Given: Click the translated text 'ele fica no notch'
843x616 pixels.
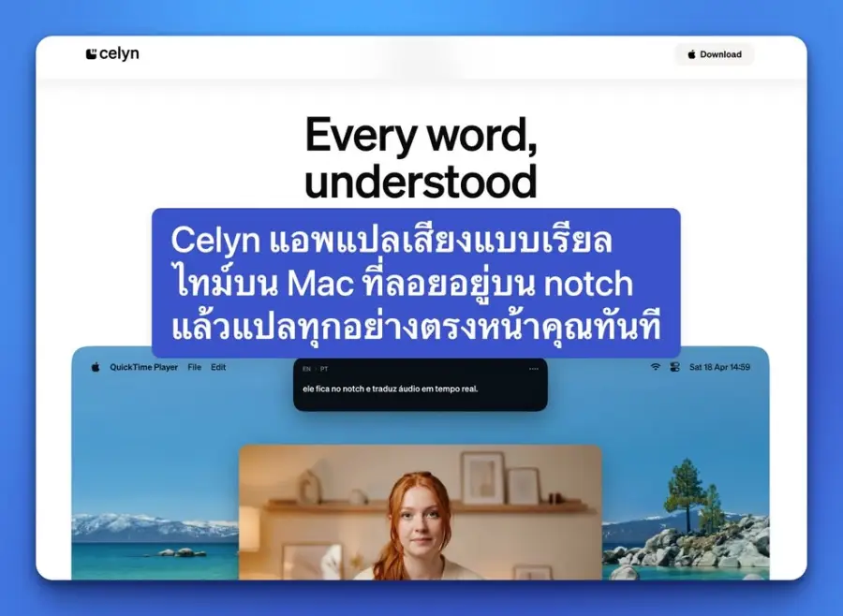Looking at the screenshot, I should 391,389.
